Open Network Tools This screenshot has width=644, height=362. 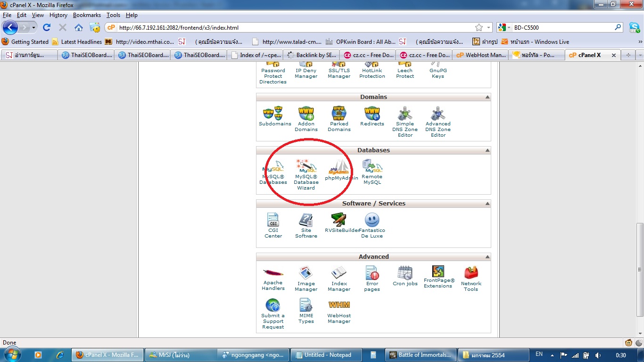471,279
